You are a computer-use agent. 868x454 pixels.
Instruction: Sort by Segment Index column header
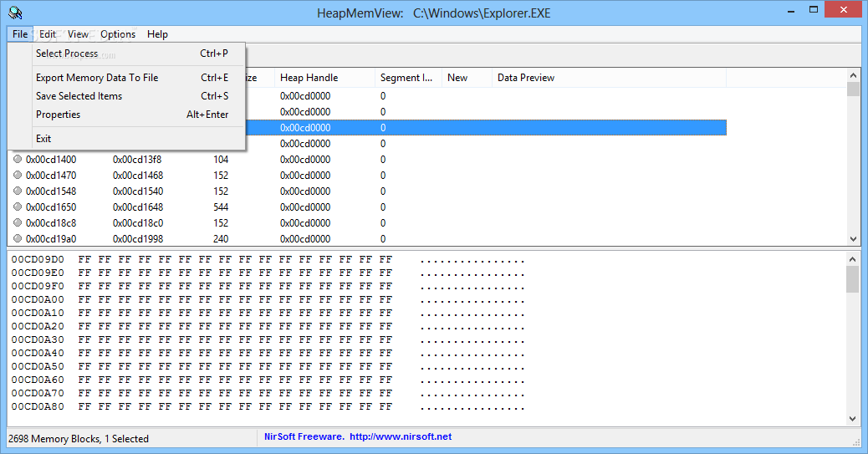tap(408, 78)
